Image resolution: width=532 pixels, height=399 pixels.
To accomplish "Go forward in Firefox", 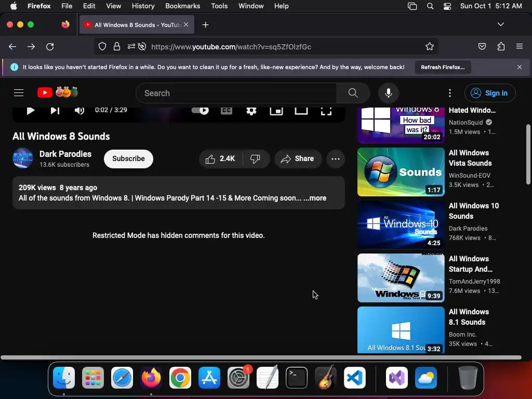I will click(31, 47).
